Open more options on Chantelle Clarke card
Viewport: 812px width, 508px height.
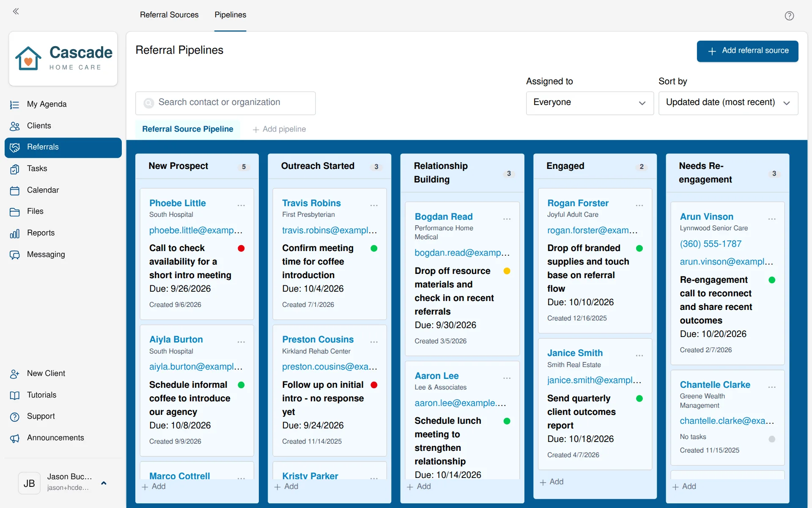point(772,387)
